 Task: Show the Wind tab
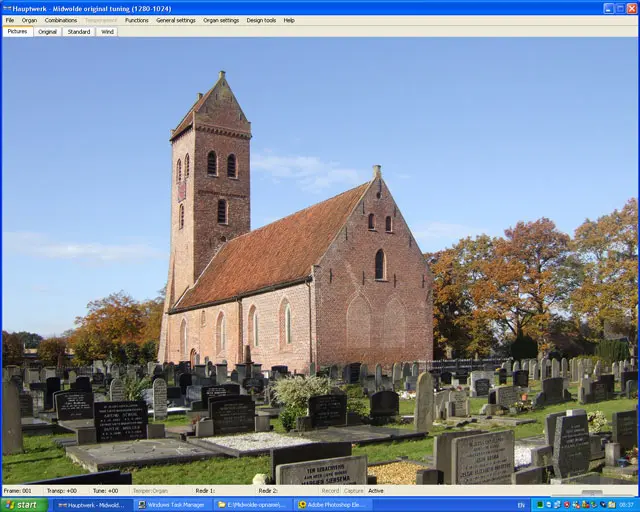107,32
